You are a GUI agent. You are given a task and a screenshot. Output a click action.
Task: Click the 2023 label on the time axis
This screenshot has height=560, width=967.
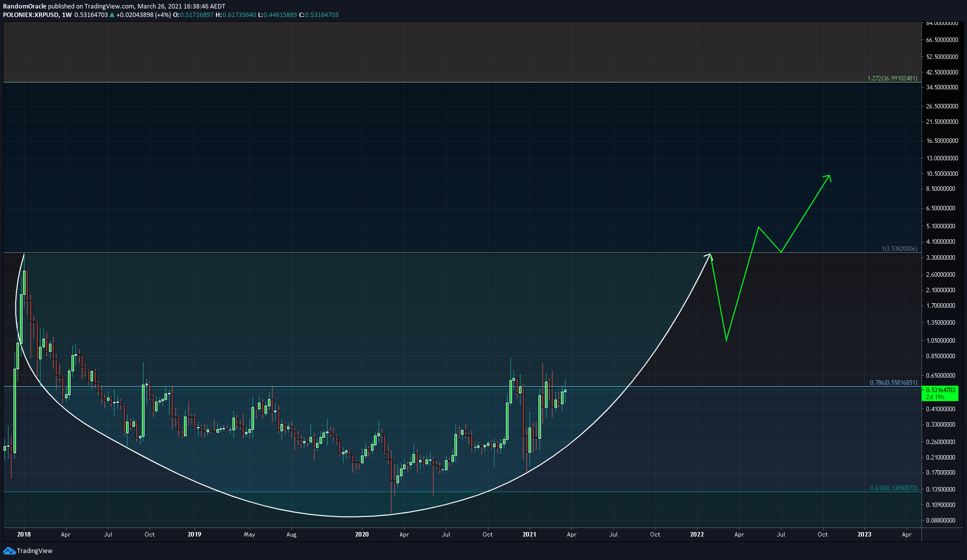[x=864, y=535]
